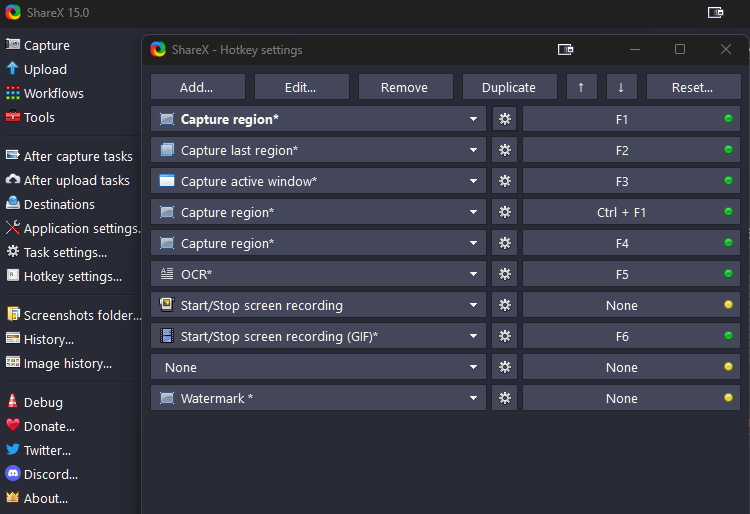Viewport: 750px width, 514px height.
Task: Click the About crown icon
Action: [x=13, y=497]
